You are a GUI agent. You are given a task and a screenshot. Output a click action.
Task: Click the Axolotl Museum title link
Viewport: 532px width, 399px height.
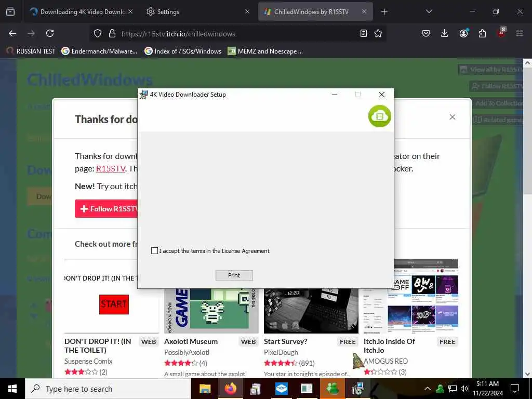point(191,341)
